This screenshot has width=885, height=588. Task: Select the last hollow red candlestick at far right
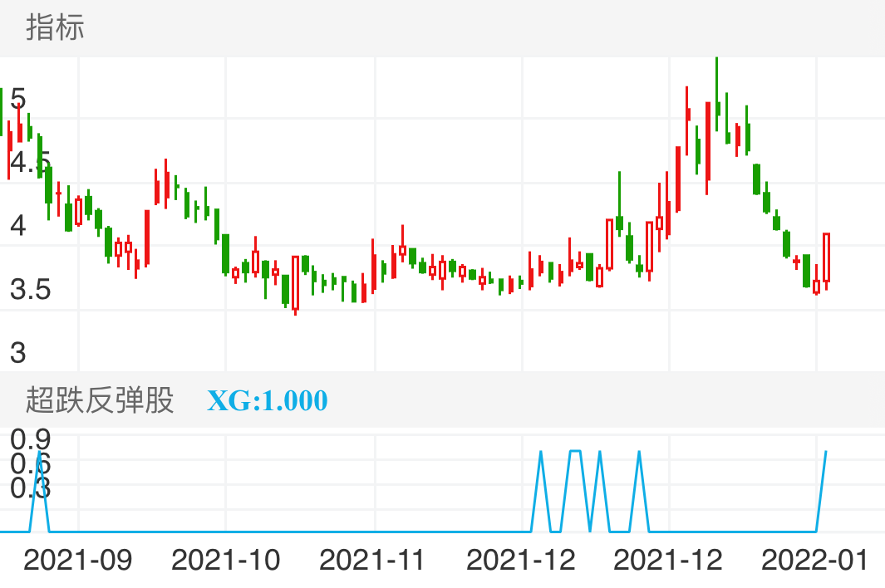click(x=827, y=257)
